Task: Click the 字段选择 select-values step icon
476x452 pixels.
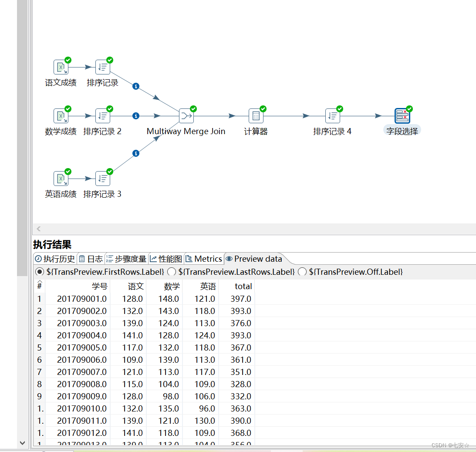Action: coord(402,115)
